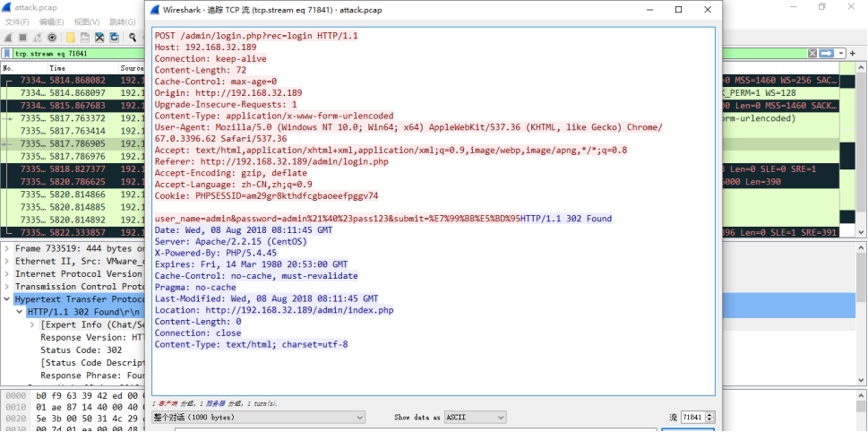The width and height of the screenshot is (868, 432).
Task: Click the Location: http://192.168.32.189/admin/index.php line
Action: click(x=274, y=310)
